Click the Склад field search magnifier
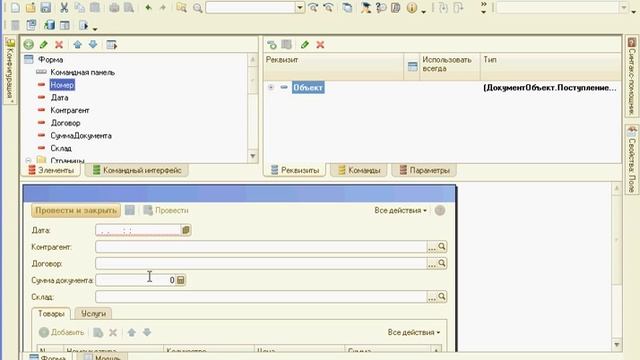 point(442,296)
